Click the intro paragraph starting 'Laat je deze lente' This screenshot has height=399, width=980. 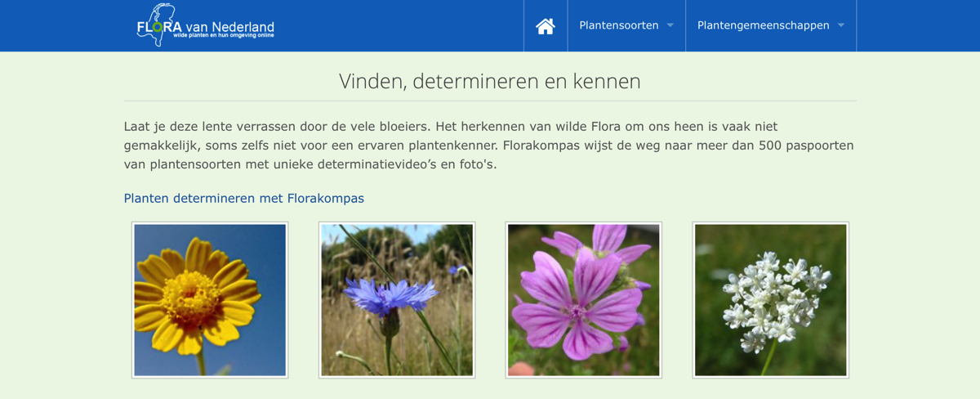[490, 146]
